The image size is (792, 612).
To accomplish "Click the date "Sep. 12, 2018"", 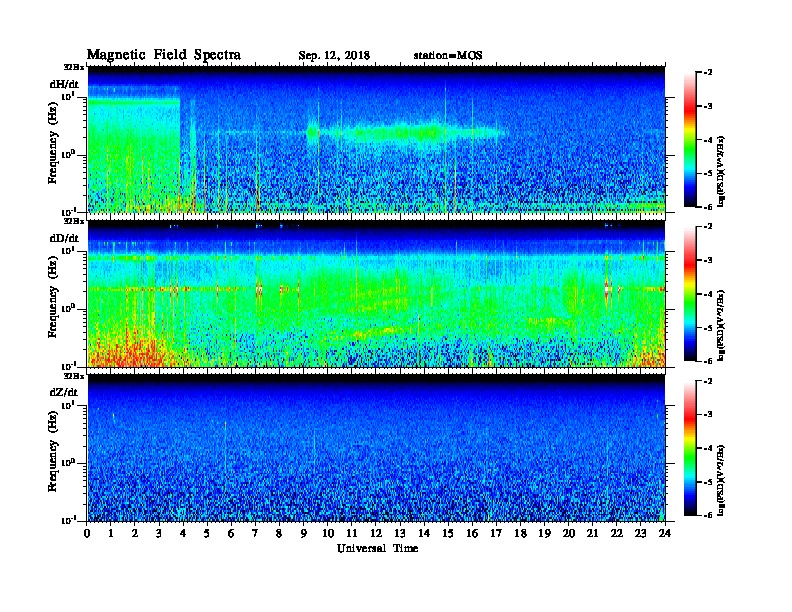I will click(x=334, y=56).
